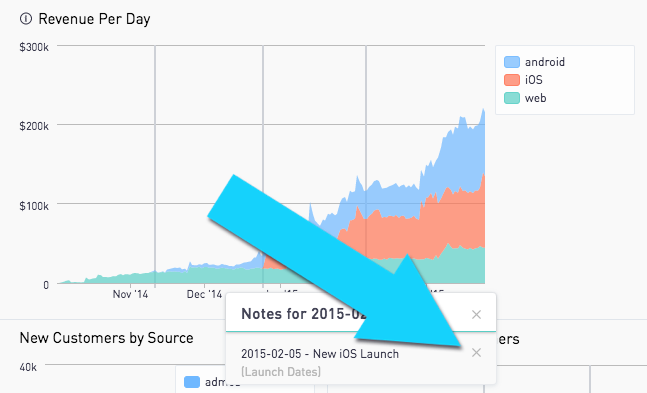Image resolution: width=647 pixels, height=393 pixels.
Task: Toggle the iOS legend swatch
Action: [x=512, y=80]
